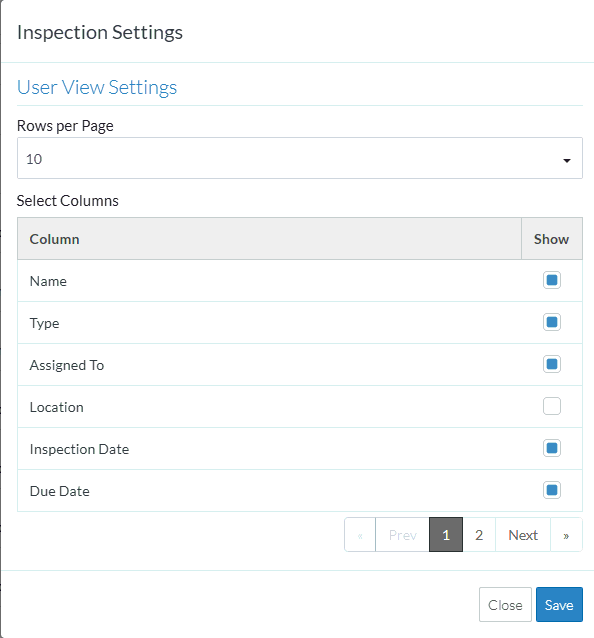Click the User View Settings heading
Image resolution: width=594 pixels, height=638 pixels.
[97, 87]
